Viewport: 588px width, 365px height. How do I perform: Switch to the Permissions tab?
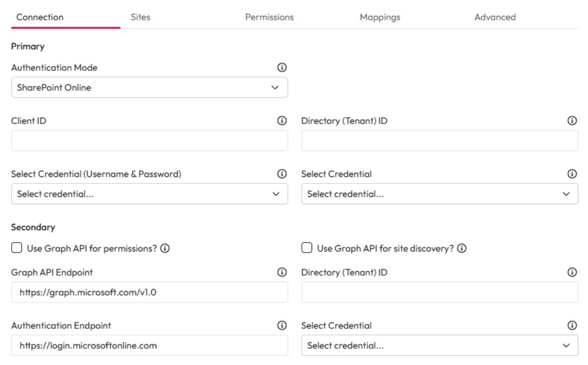click(x=269, y=17)
